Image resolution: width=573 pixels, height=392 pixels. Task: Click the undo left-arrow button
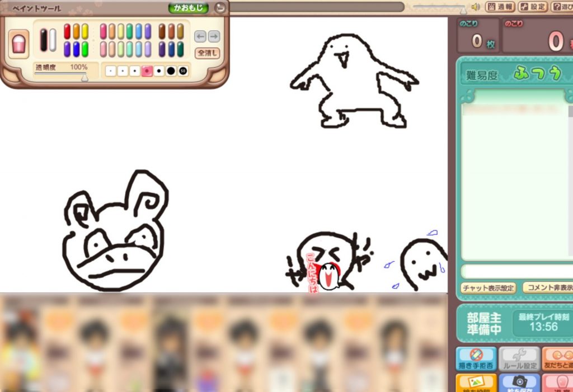pos(200,36)
